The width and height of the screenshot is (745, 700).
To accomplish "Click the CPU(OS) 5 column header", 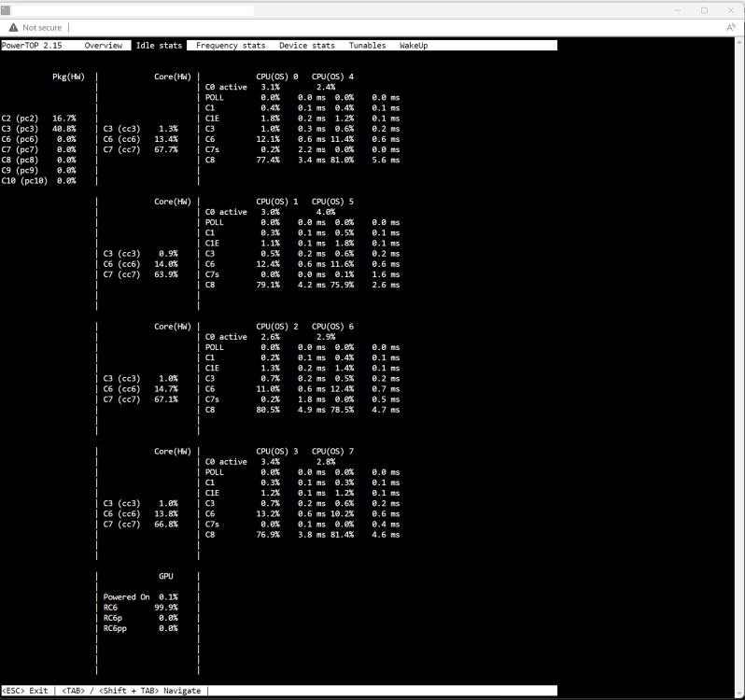I will [332, 202].
